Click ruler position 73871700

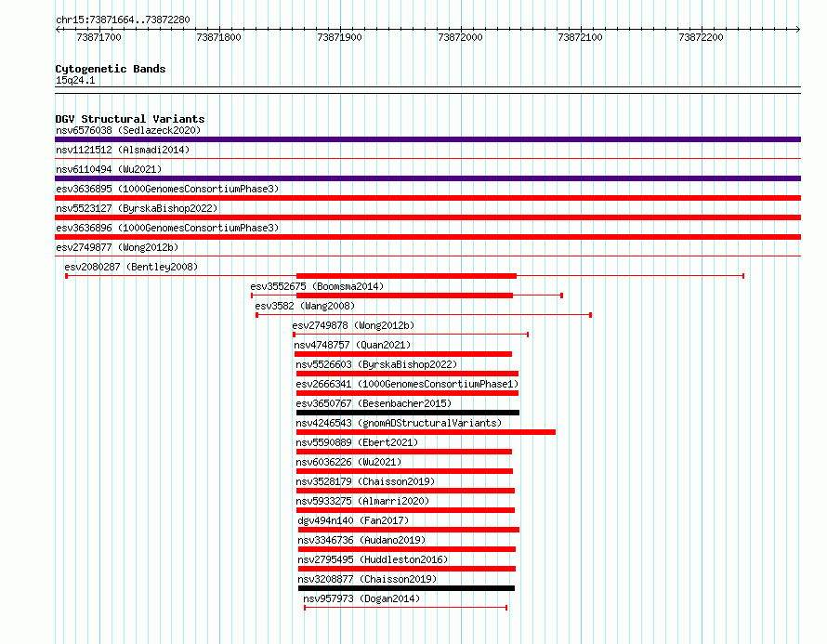click(98, 37)
